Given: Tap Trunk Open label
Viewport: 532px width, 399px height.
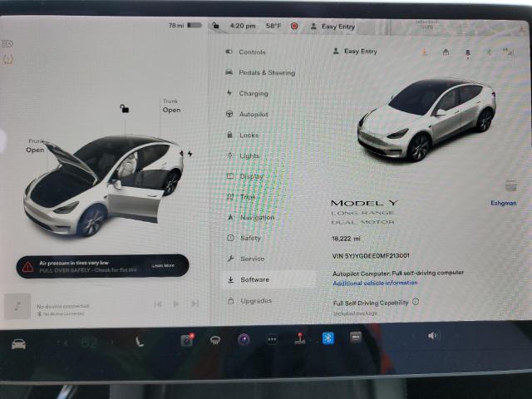Looking at the screenshot, I should [x=171, y=106].
